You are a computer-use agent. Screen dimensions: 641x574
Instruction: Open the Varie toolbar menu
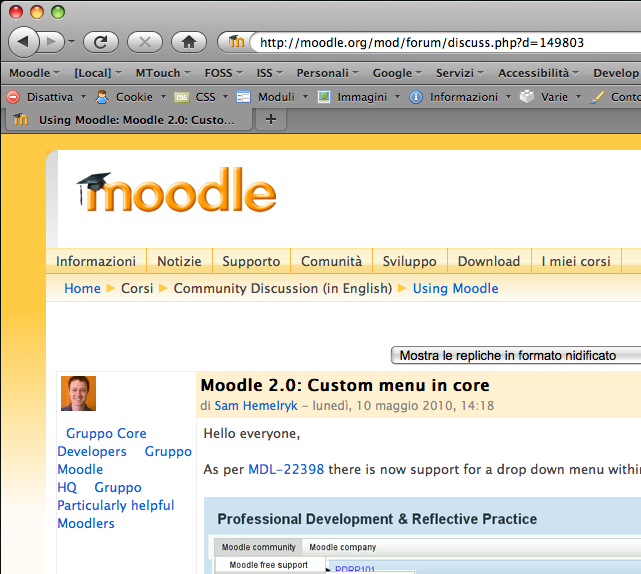[561, 97]
